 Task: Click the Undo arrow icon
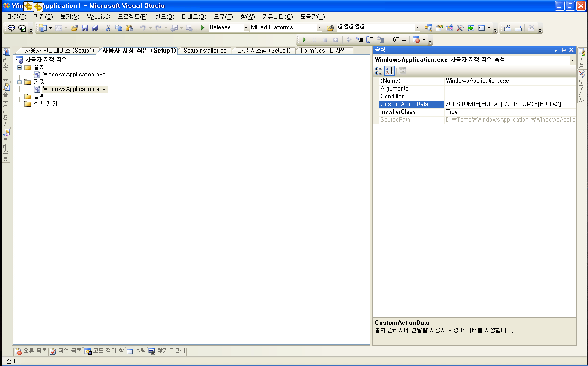[142, 28]
